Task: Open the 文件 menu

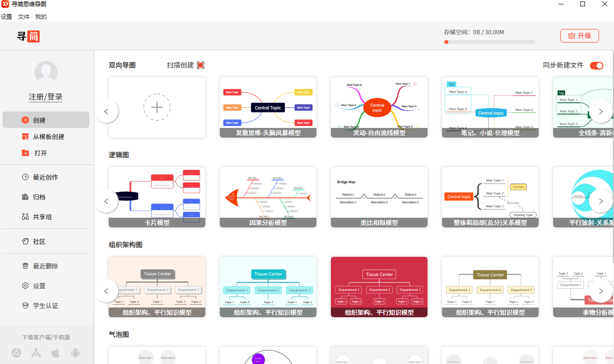Action: click(x=23, y=16)
